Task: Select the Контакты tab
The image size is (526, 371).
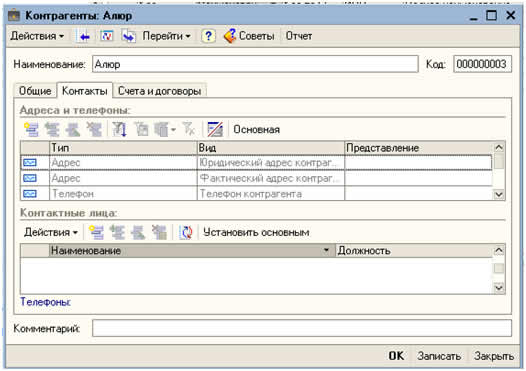Action: point(85,91)
